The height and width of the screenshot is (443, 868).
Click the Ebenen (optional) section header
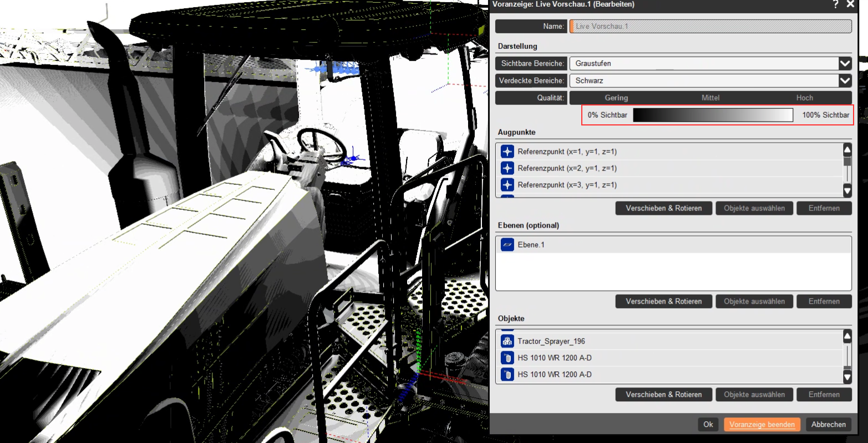point(527,225)
